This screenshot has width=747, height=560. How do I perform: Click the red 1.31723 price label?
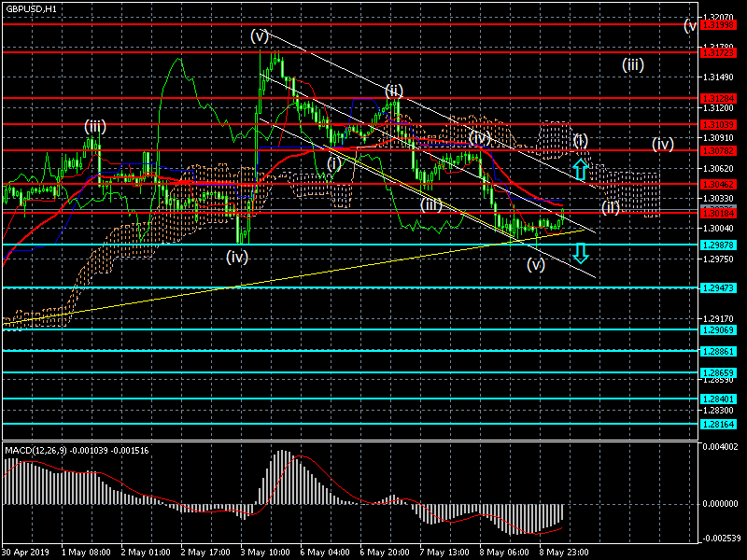pyautogui.click(x=718, y=53)
